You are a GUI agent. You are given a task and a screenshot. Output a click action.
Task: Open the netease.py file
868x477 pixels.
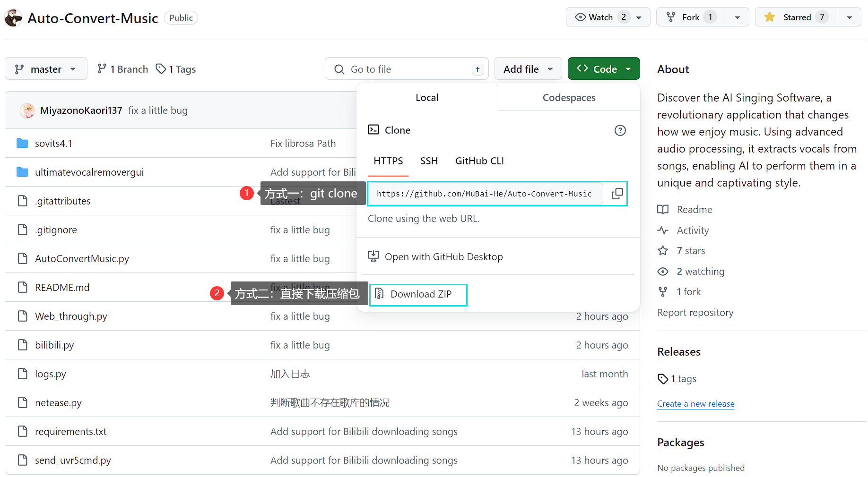[x=58, y=403]
